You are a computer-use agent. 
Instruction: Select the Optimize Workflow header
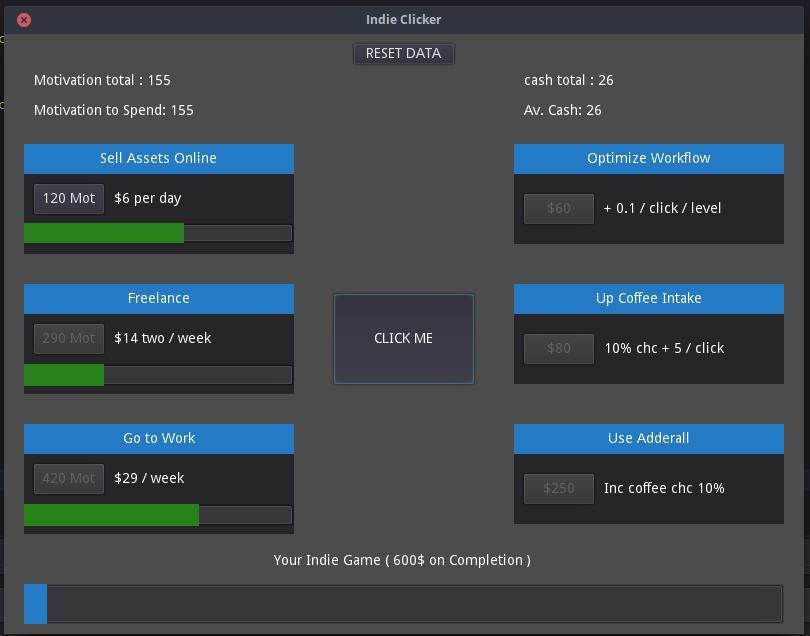click(649, 159)
